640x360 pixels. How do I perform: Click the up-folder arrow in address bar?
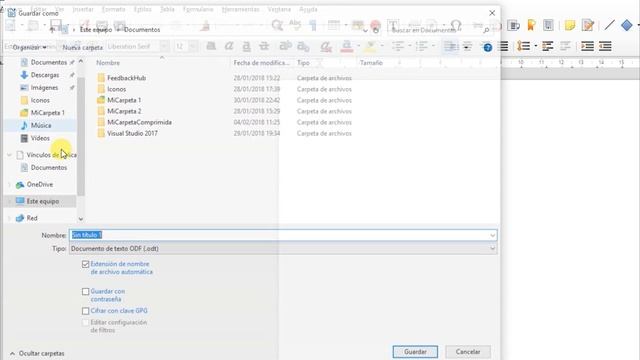pos(52,30)
